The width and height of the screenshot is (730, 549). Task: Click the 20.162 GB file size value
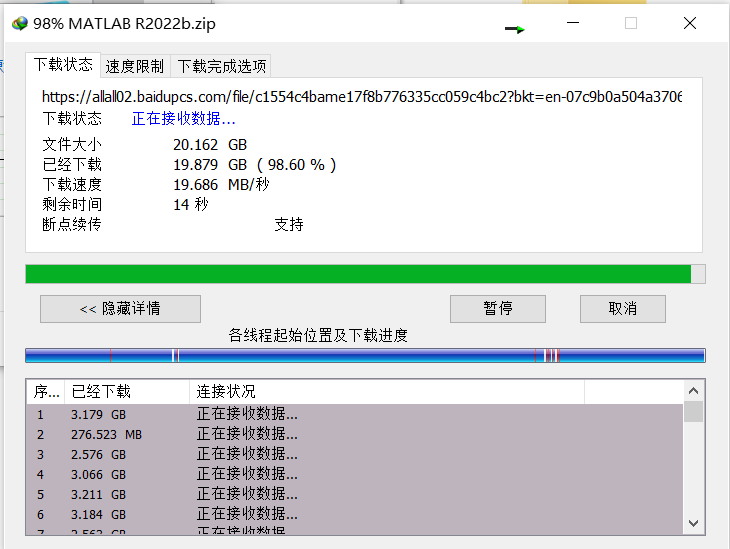click(210, 145)
